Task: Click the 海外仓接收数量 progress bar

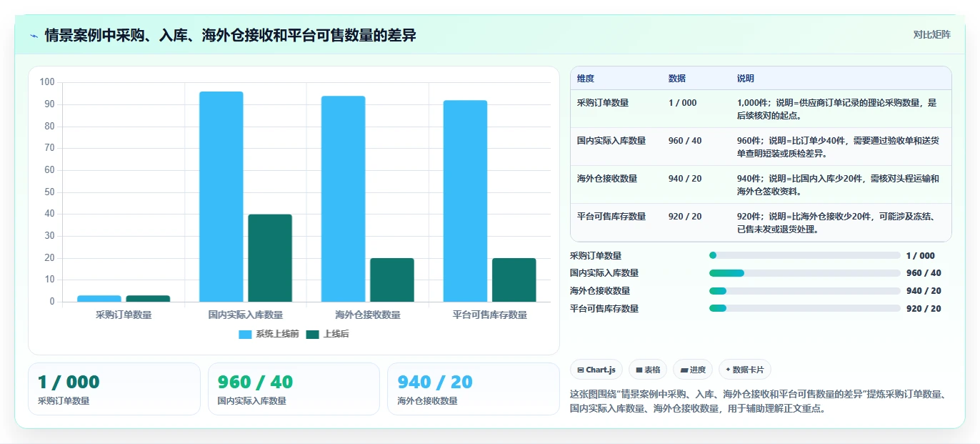Action: [x=804, y=291]
